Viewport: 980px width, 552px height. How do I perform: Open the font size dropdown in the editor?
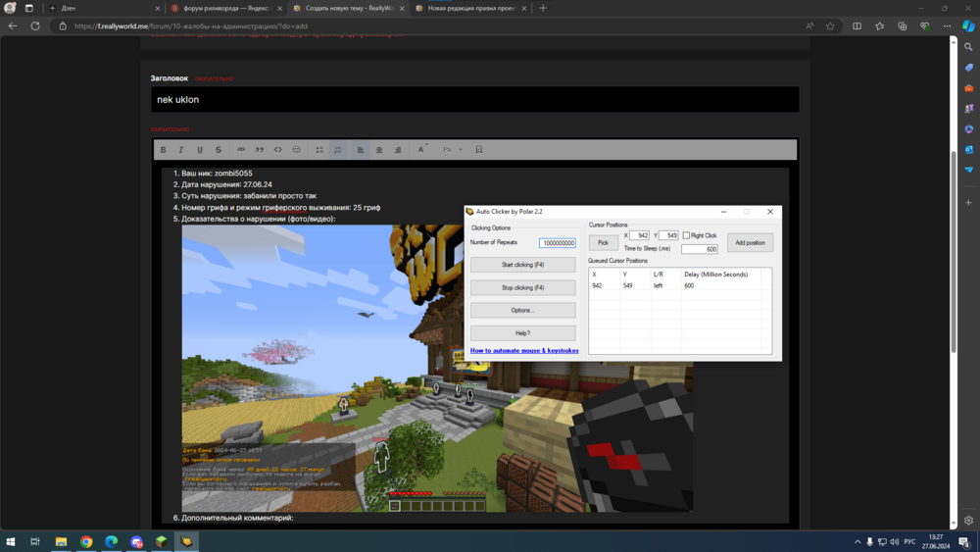[x=453, y=150]
